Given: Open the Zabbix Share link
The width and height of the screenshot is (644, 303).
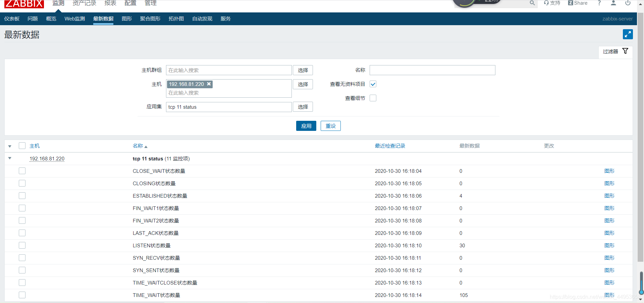Looking at the screenshot, I should pos(578,3).
